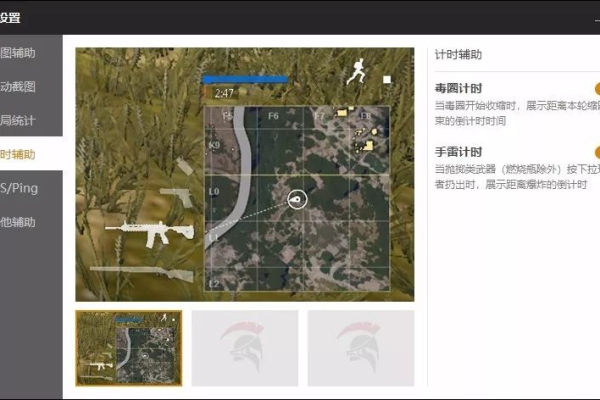Image resolution: width=600 pixels, height=400 pixels.
Task: Click the 计时辅助 heading
Action: [x=458, y=55]
